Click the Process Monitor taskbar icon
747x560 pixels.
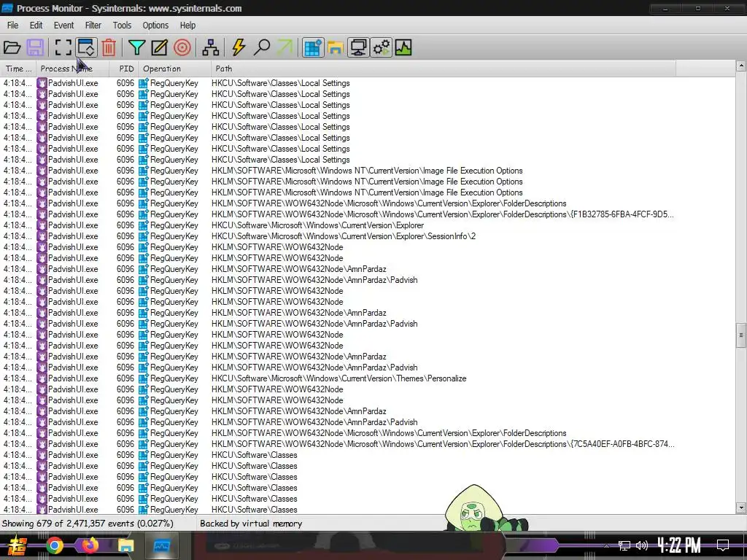pos(162,545)
